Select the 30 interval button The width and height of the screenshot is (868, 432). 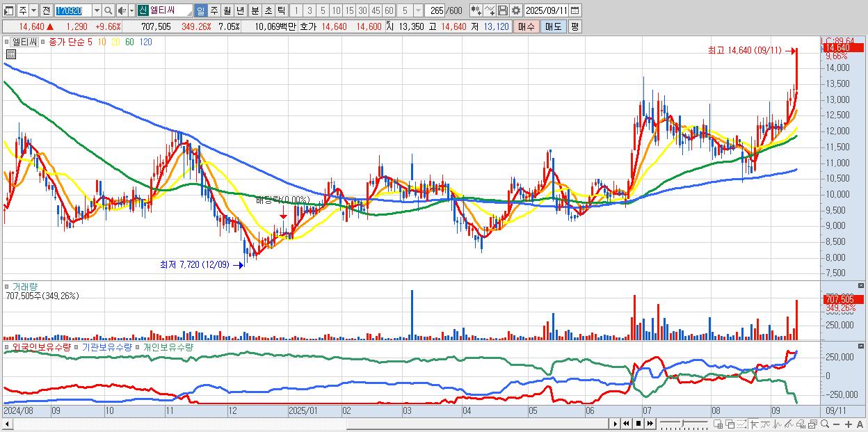[x=362, y=10]
